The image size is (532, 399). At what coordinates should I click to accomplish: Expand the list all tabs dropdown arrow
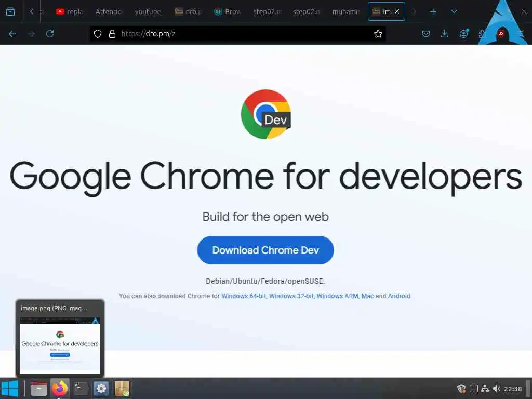[x=454, y=11]
